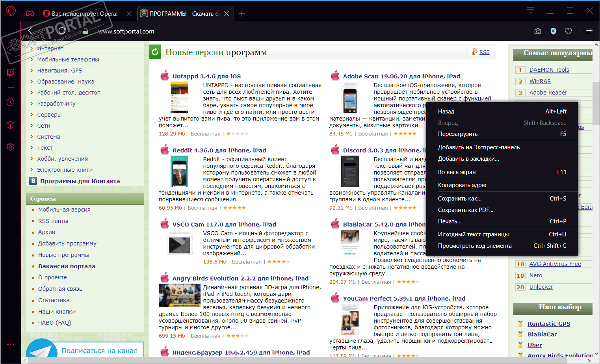Screen dimensions: 600x364
Task: Add page to bookmarks heart icon
Action: 568,31
